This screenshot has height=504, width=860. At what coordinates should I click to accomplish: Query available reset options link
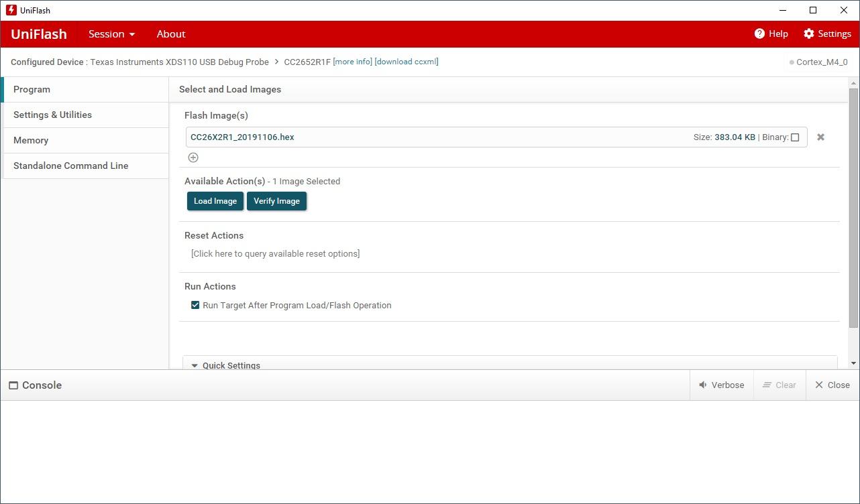tap(276, 253)
